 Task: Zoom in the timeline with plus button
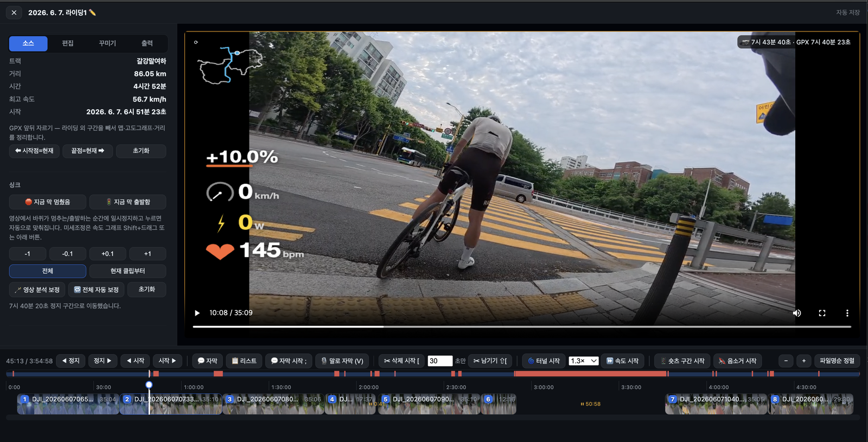click(804, 361)
